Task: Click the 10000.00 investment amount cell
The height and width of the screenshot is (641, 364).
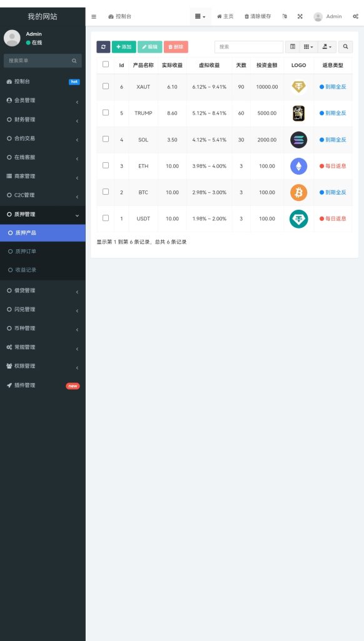Action: coord(267,87)
